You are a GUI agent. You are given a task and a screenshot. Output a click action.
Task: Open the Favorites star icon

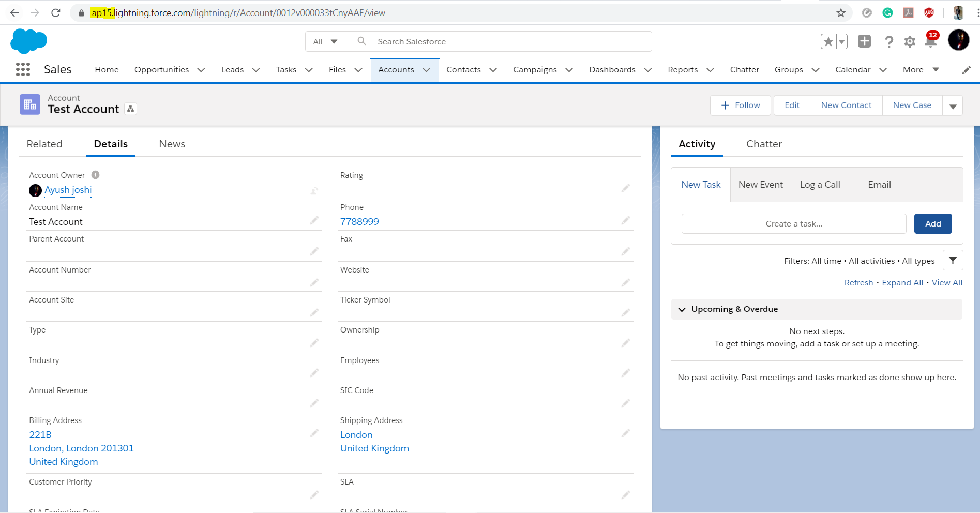pyautogui.click(x=828, y=41)
